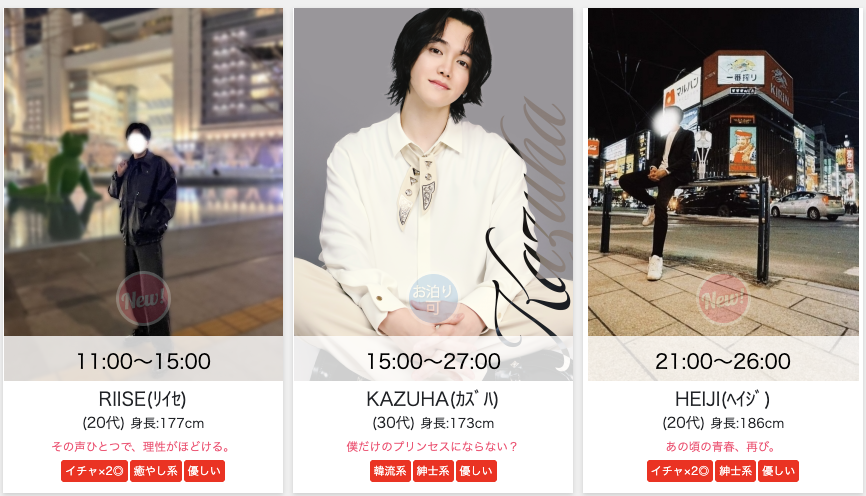Click the 優しい tag under KAZUHA
The width and height of the screenshot is (866, 496).
click(476, 471)
